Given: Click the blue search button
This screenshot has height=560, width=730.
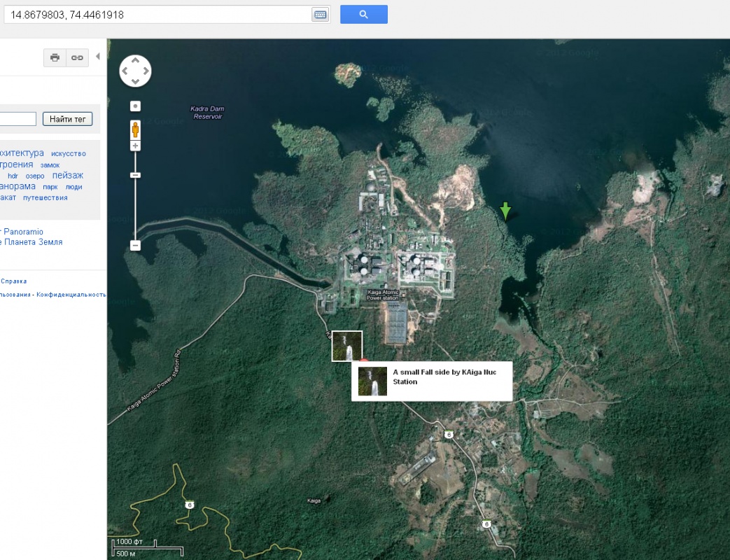Looking at the screenshot, I should tap(363, 15).
